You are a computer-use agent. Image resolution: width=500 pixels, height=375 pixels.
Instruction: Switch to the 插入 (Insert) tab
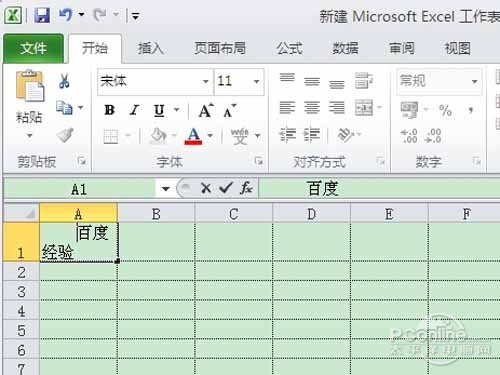click(x=151, y=48)
